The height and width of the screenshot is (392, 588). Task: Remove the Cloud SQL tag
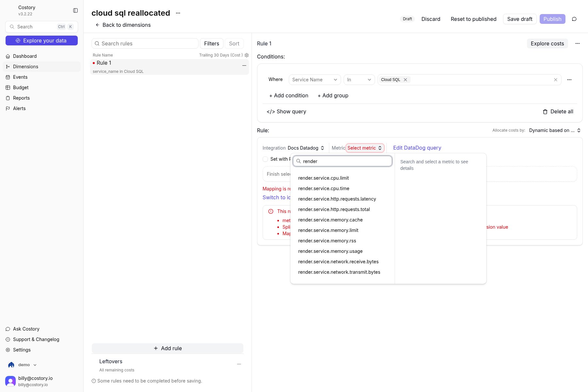point(405,80)
